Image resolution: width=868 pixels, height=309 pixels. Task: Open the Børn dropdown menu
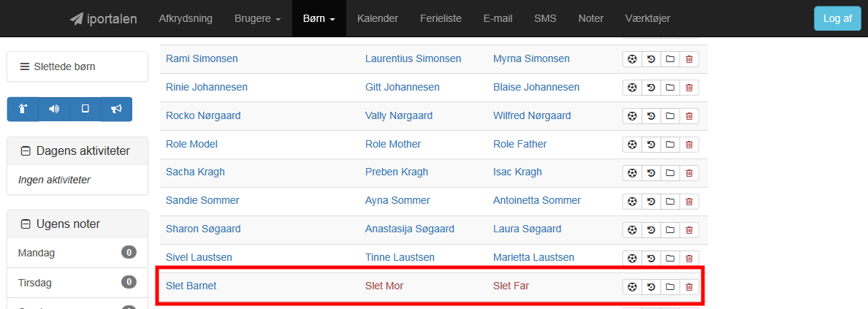point(319,18)
